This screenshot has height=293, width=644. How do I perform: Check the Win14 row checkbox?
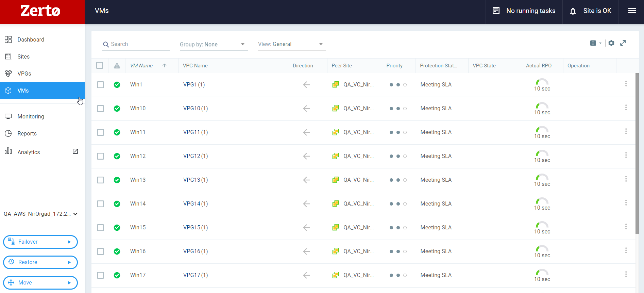[100, 204]
